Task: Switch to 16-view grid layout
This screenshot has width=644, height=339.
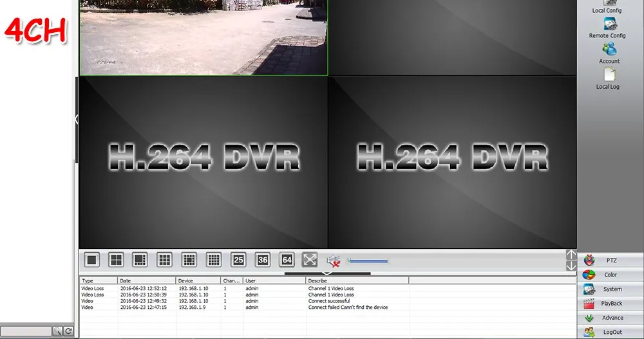Action: 214,260
